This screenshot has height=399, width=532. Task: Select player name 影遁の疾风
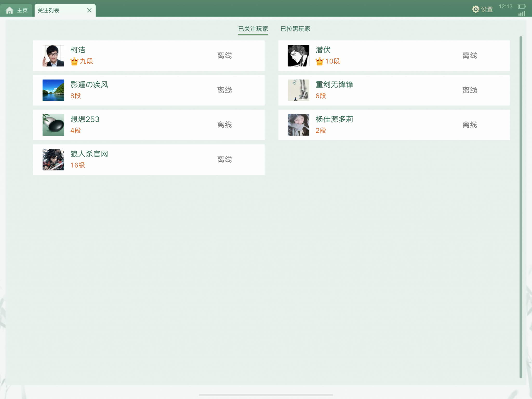point(89,84)
